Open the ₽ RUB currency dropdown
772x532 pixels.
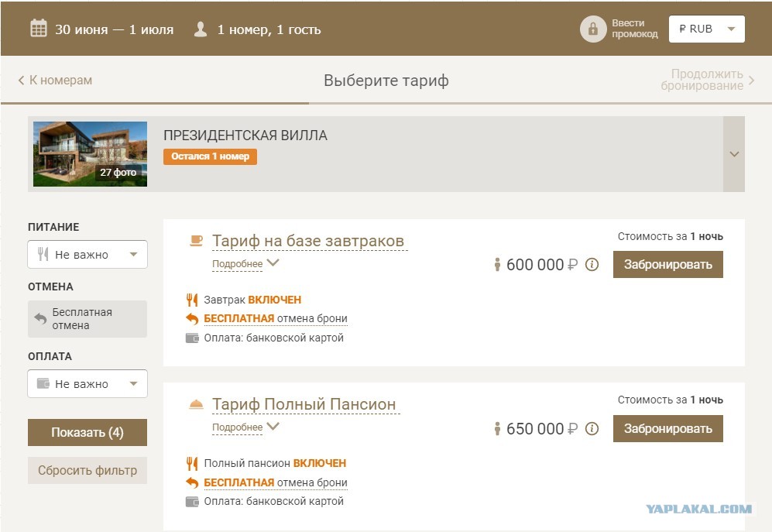coord(706,29)
